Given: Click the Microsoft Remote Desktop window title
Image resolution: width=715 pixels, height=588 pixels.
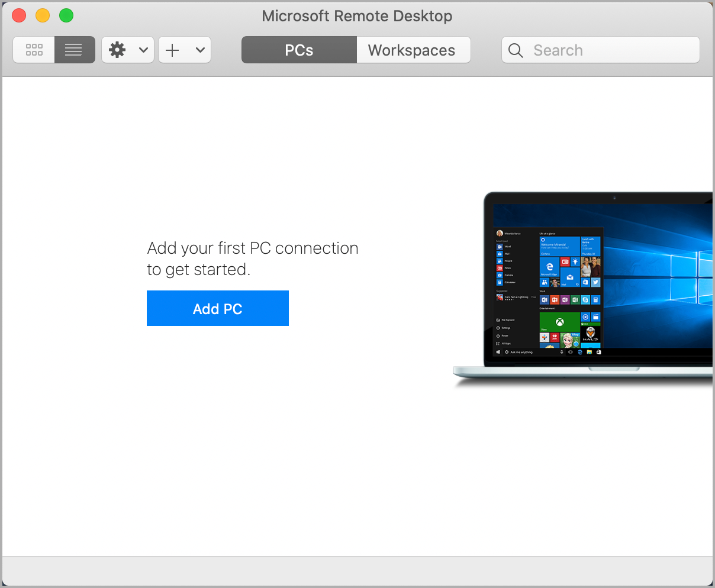Looking at the screenshot, I should point(357,16).
